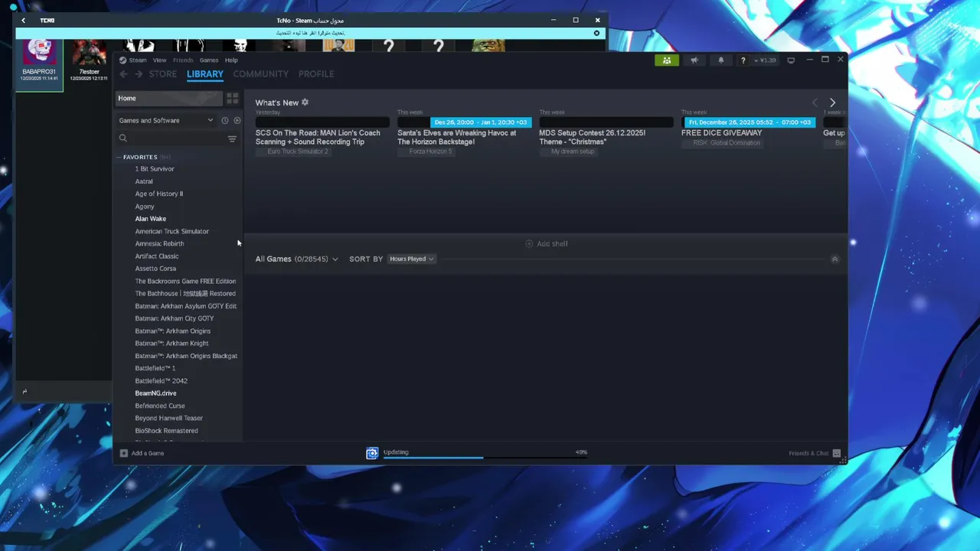
Task: Select Amnesia: Rebirth in the list
Action: coord(159,243)
